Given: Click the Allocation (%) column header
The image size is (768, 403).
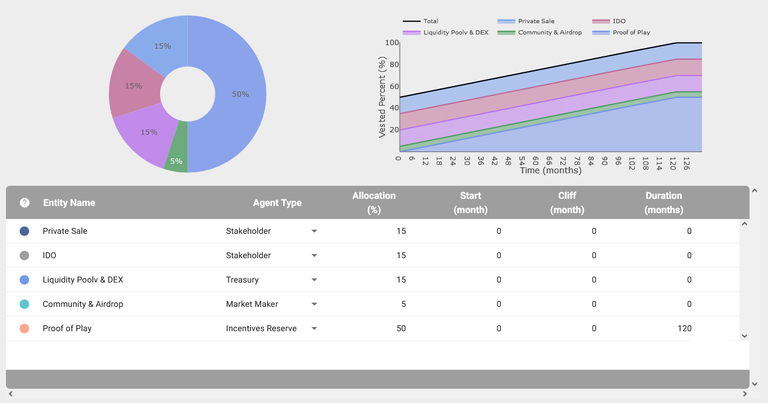Looking at the screenshot, I should 375,203.
